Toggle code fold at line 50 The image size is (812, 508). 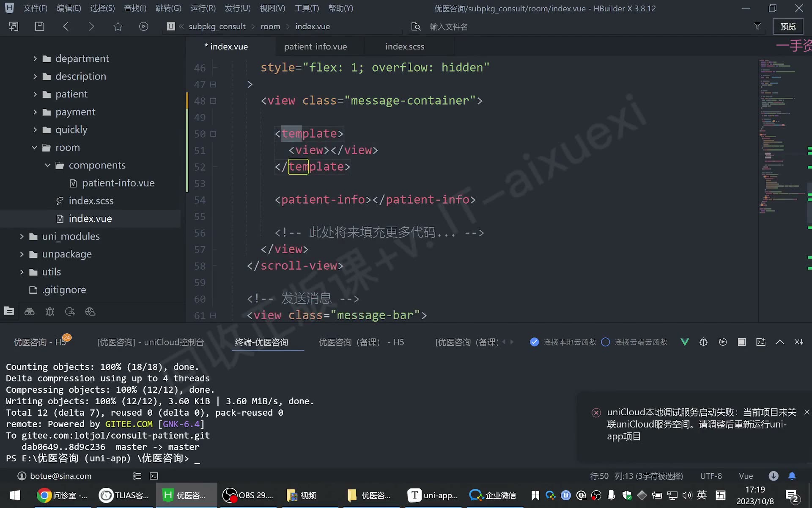click(213, 134)
